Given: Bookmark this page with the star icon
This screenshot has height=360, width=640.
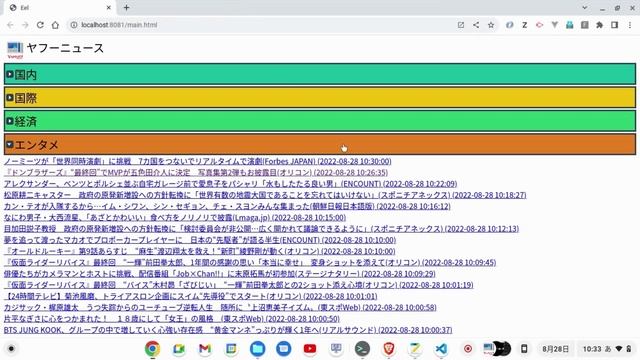Looking at the screenshot, I should pos(491,25).
